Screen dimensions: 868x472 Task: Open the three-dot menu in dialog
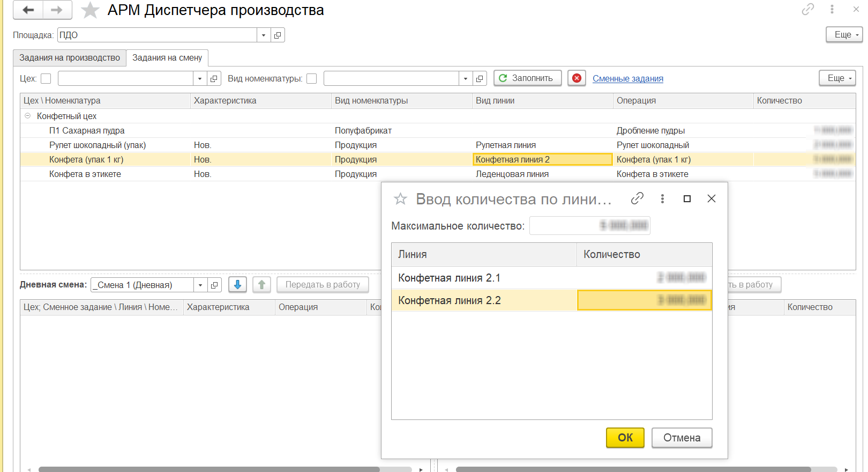point(662,198)
